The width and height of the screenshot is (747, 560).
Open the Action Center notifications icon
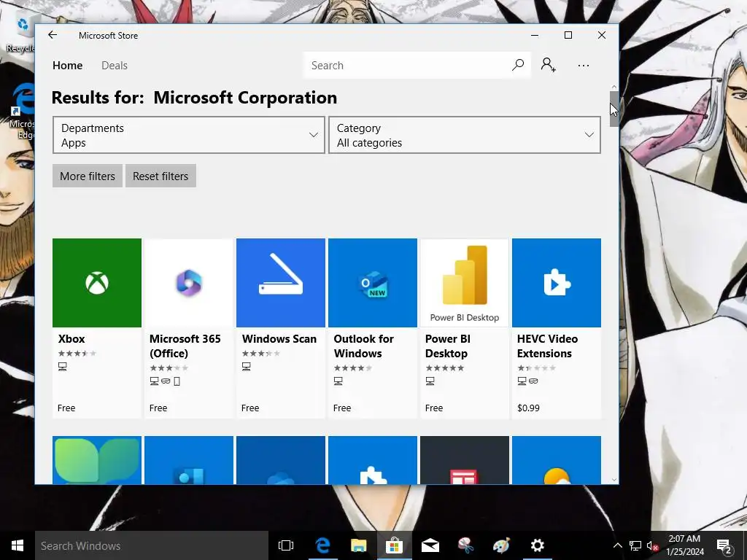[x=724, y=545]
